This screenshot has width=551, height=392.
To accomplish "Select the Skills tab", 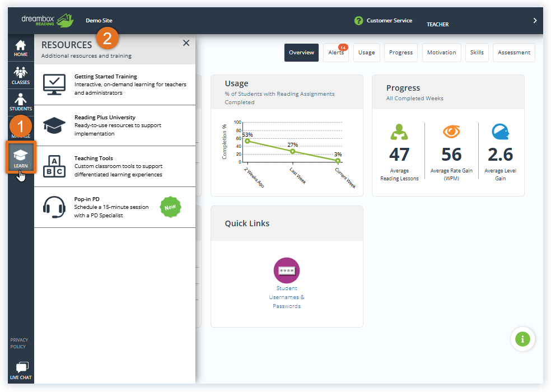I will tap(477, 52).
